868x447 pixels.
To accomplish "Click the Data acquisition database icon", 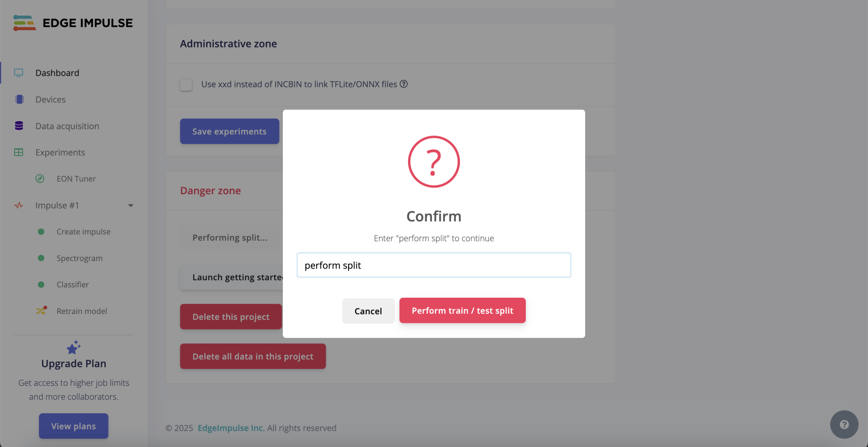I will 19,126.
